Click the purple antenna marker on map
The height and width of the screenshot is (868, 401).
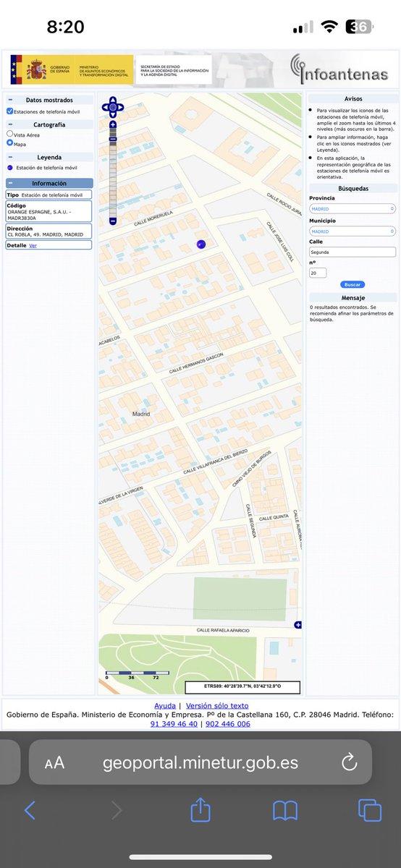201,244
